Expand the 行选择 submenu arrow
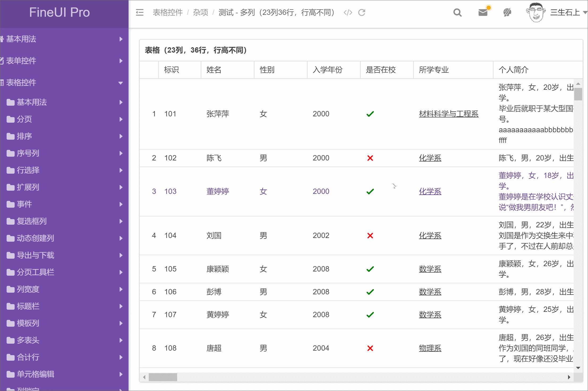The image size is (588, 391). (x=121, y=170)
